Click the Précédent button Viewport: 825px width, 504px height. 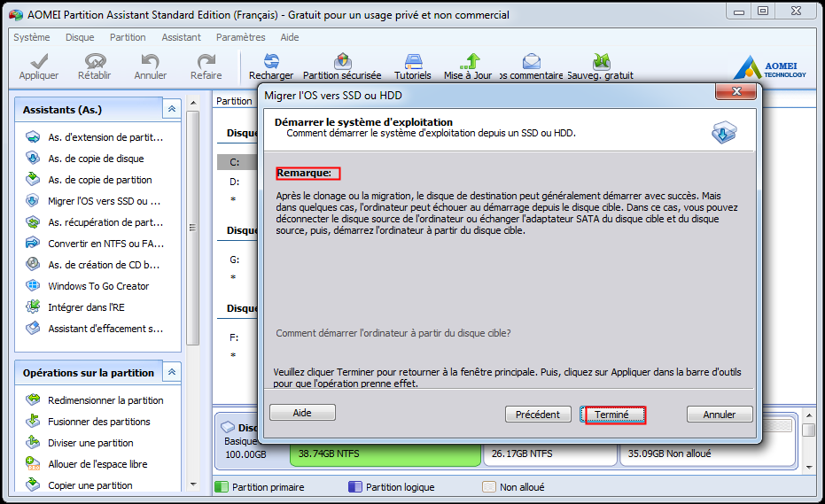pos(538,414)
